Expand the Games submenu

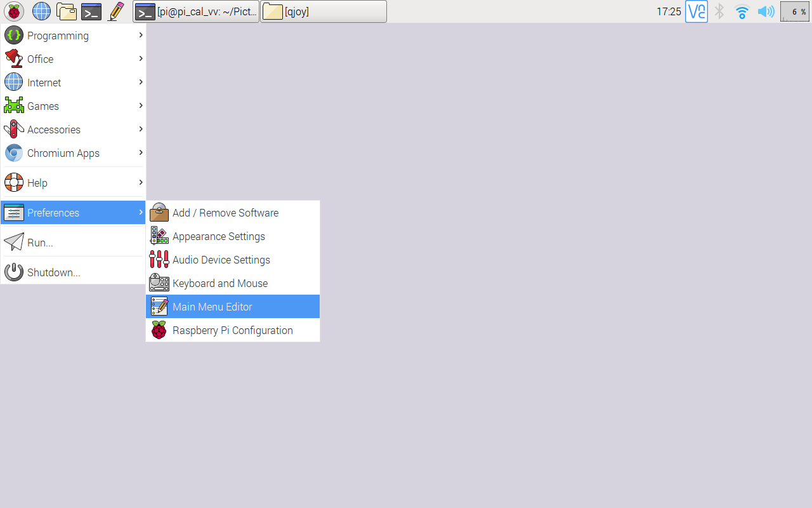coord(43,105)
